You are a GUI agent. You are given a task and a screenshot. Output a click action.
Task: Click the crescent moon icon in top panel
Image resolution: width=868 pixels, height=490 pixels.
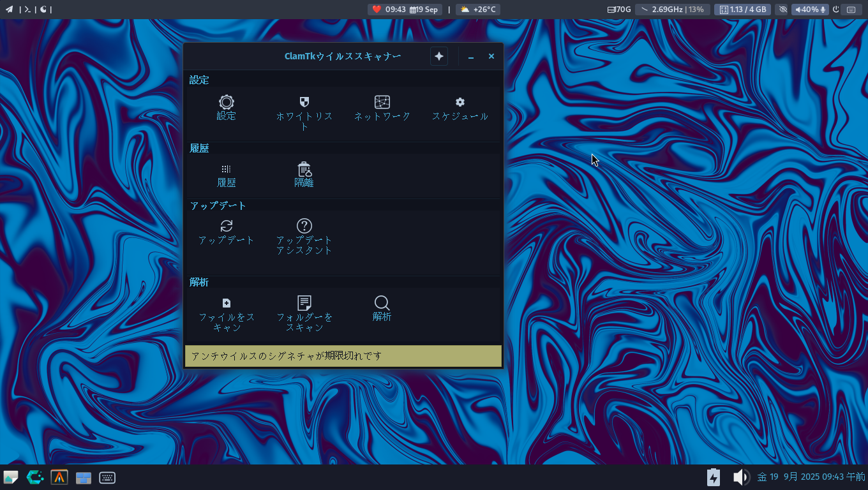43,10
